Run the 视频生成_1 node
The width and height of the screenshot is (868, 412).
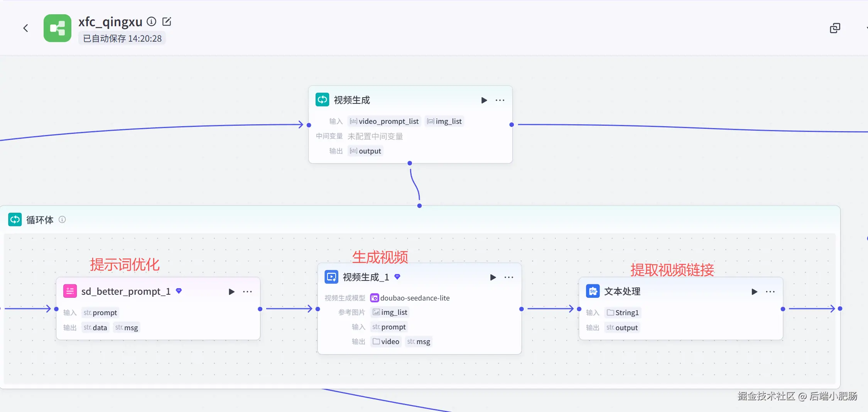(x=493, y=277)
